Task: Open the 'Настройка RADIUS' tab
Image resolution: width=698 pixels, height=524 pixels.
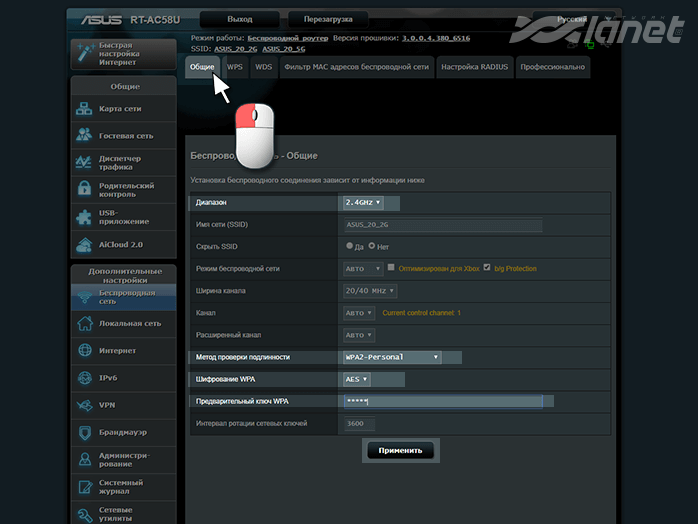Action: (x=475, y=67)
